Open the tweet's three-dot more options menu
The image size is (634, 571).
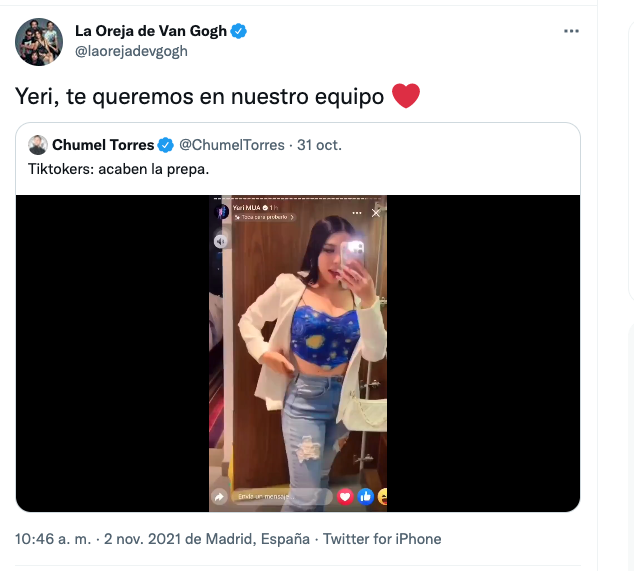tap(571, 31)
